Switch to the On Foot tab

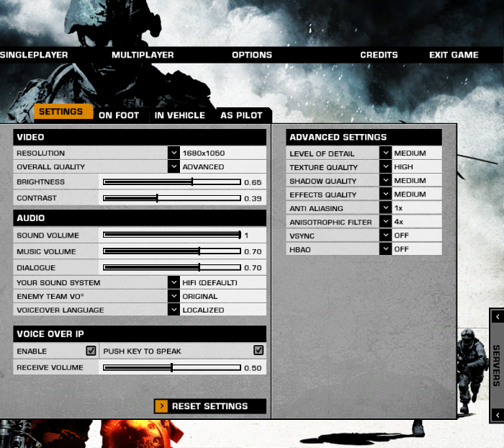tap(119, 115)
